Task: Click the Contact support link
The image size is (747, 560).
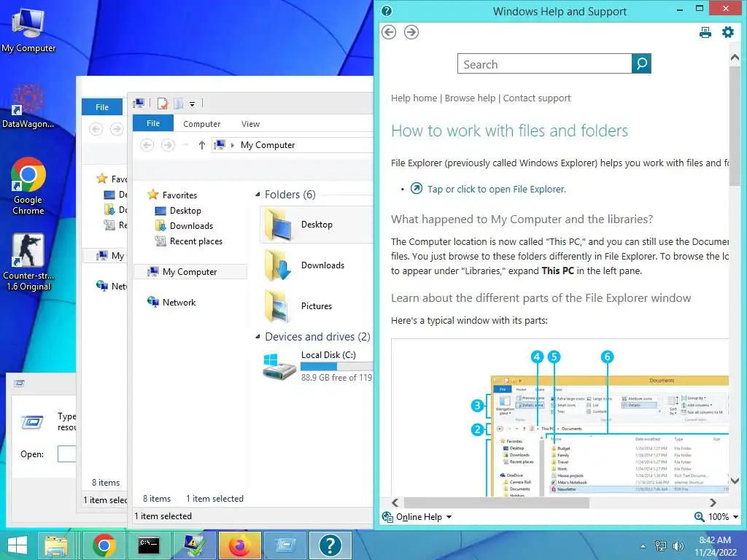Action: tap(536, 98)
